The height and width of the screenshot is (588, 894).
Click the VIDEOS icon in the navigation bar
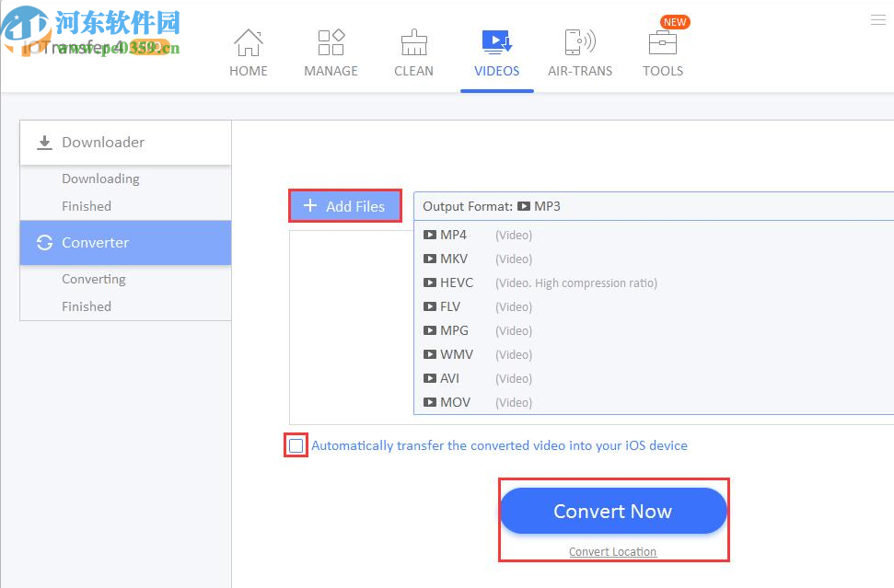[496, 40]
